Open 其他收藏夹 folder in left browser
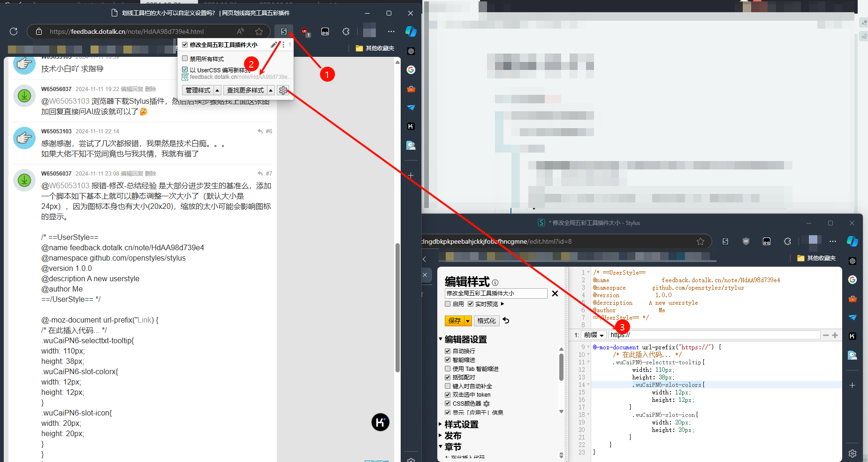 pyautogui.click(x=375, y=48)
